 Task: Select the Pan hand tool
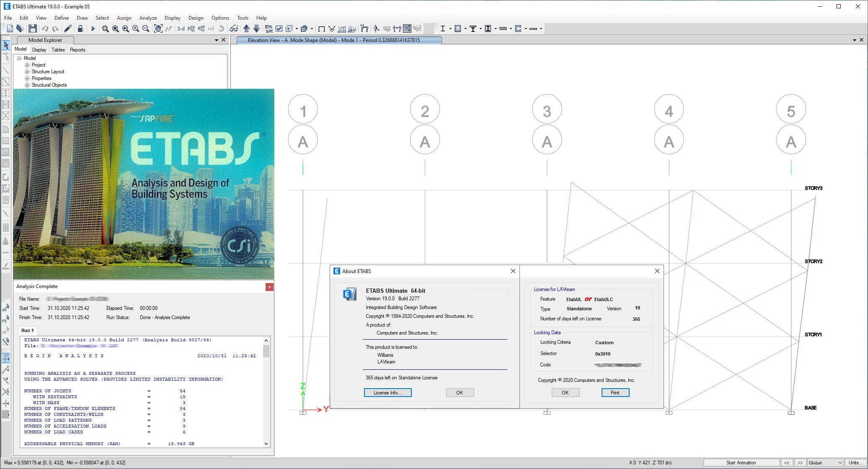tap(158, 28)
